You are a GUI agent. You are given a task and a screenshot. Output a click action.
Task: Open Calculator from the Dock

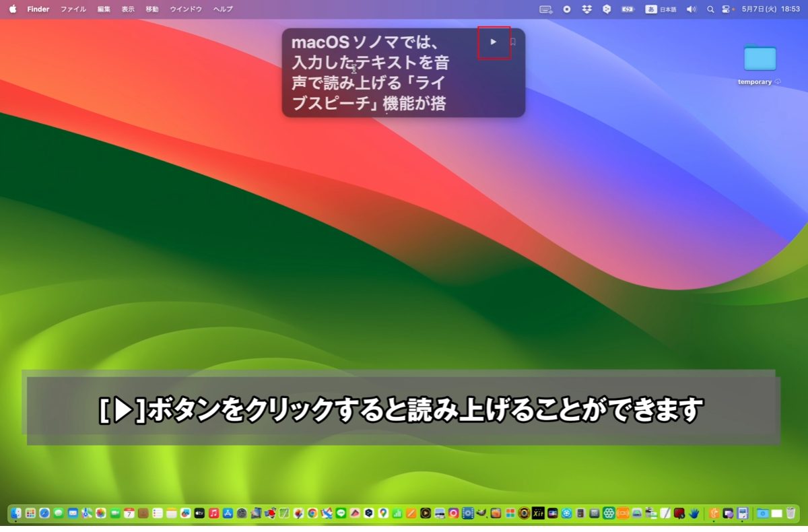[580, 513]
